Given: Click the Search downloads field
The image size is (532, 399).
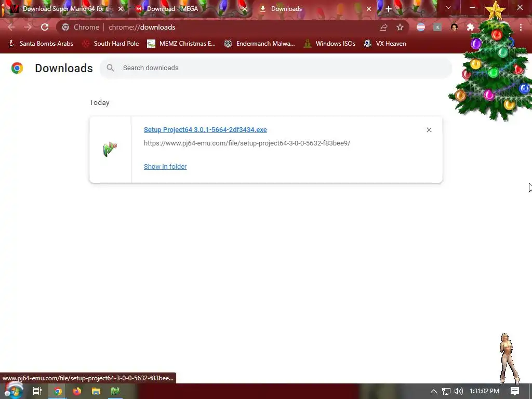Looking at the screenshot, I should click(x=275, y=68).
